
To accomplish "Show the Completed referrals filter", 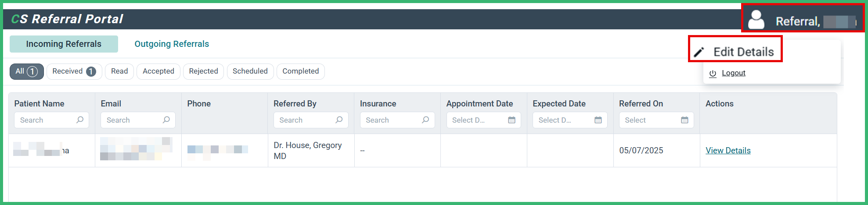I will coord(300,71).
